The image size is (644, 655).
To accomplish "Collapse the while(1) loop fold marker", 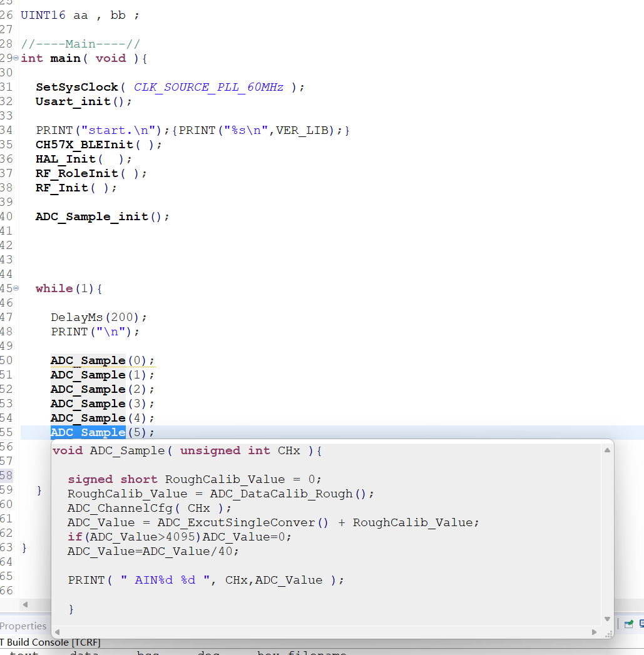I will click(x=16, y=288).
